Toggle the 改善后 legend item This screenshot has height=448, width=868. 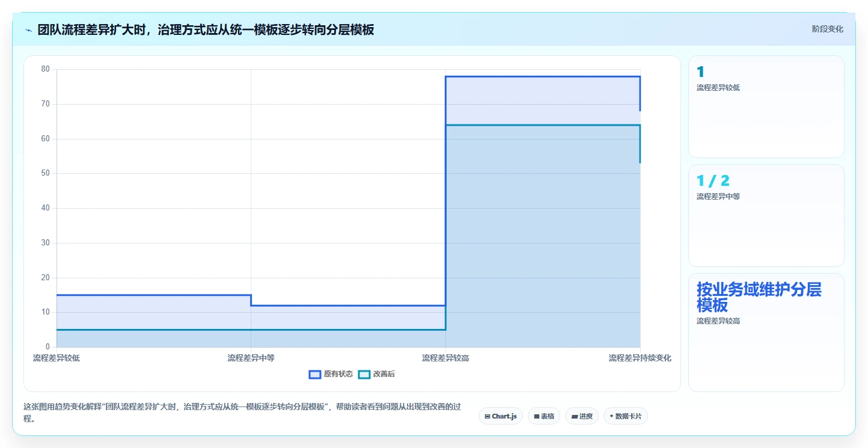coord(376,374)
